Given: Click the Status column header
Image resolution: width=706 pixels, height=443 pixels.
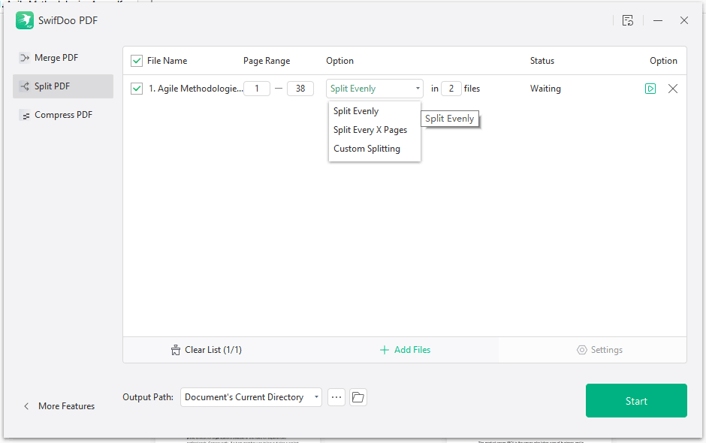Looking at the screenshot, I should point(542,61).
